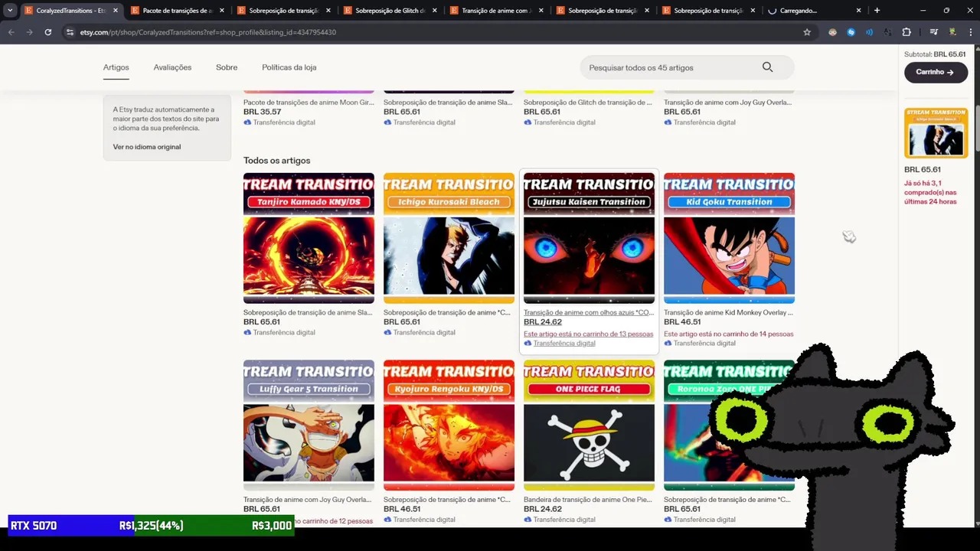Open the Luffy Gear 5 Transition thumbnail
Screen dimensions: 980x551
pos(309,425)
